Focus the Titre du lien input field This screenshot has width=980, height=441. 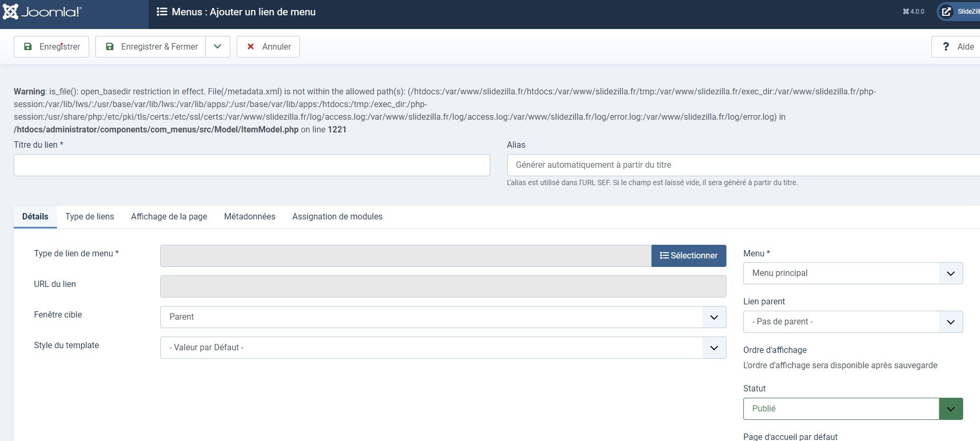point(252,165)
